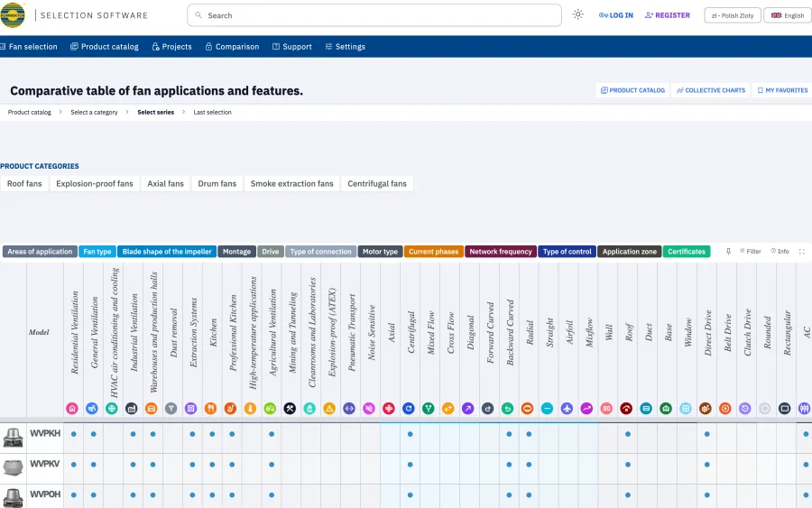812x508 pixels.
Task: Open COLLECTIVE CHARTS
Action: pos(711,90)
